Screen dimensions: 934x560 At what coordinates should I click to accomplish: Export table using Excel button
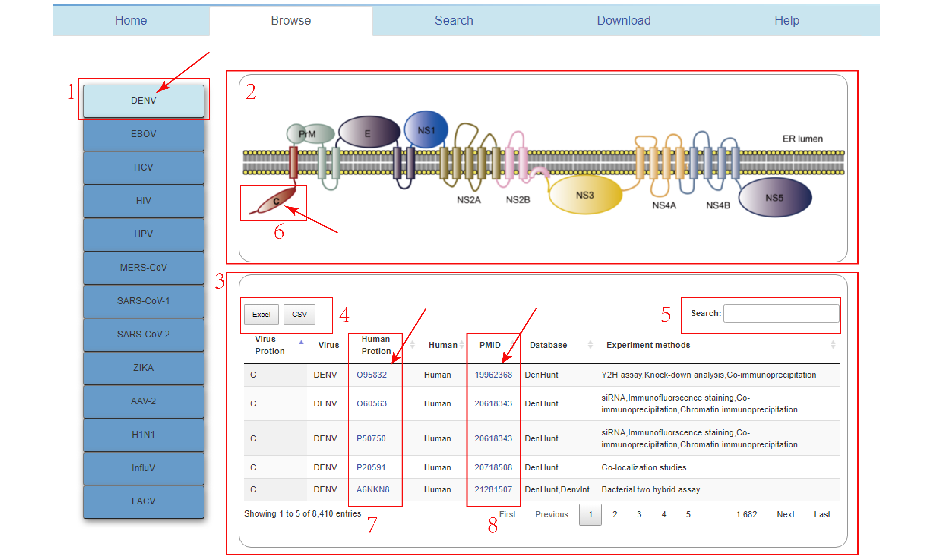pos(261,314)
